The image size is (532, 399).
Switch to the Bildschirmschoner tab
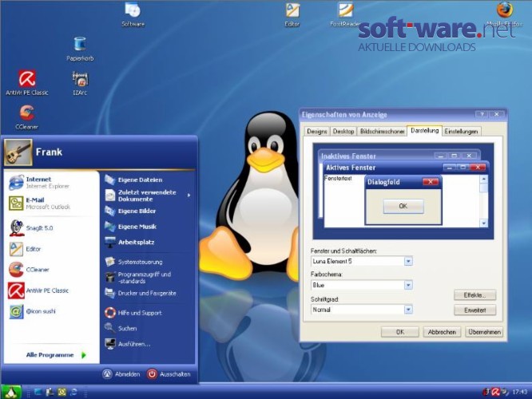pyautogui.click(x=382, y=131)
